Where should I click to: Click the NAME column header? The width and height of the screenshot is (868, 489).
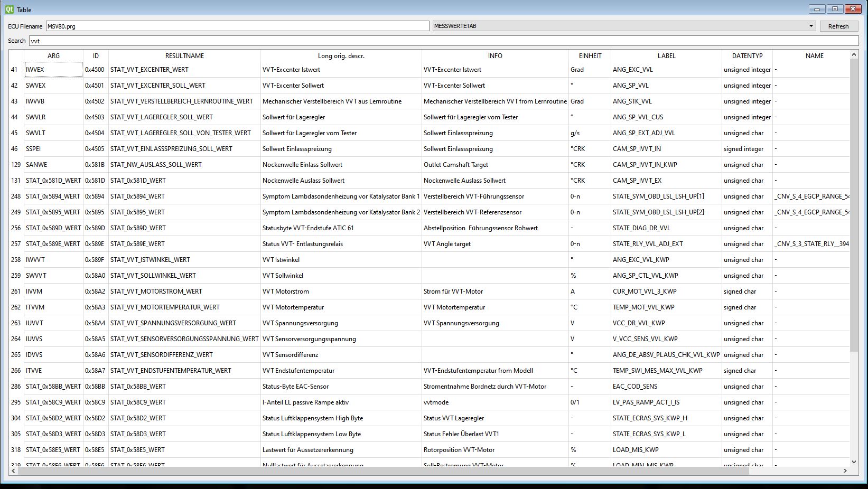point(814,55)
